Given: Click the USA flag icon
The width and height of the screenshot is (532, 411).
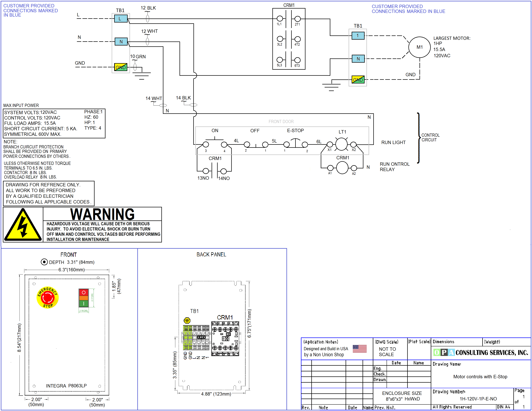Looking at the screenshot, I should tap(360, 349).
